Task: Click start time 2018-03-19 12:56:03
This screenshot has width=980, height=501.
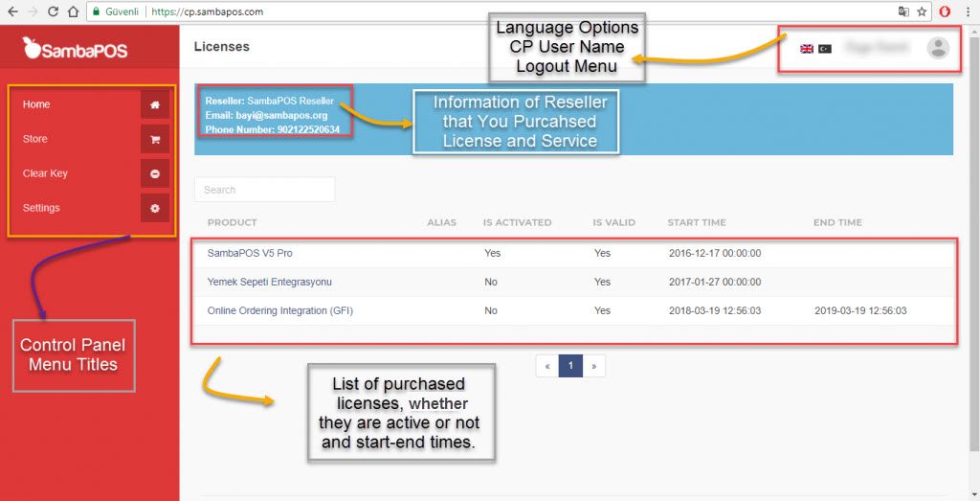Action: pyautogui.click(x=715, y=310)
